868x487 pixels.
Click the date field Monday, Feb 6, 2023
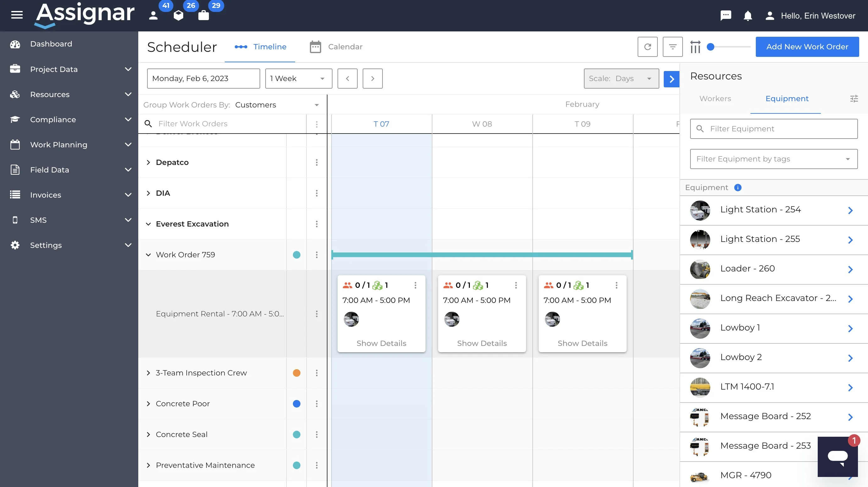tap(204, 79)
